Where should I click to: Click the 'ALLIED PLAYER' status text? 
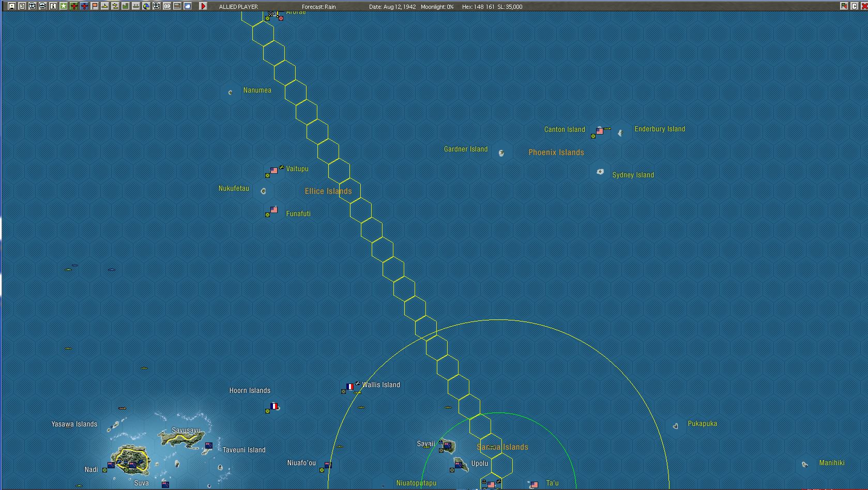tap(238, 7)
